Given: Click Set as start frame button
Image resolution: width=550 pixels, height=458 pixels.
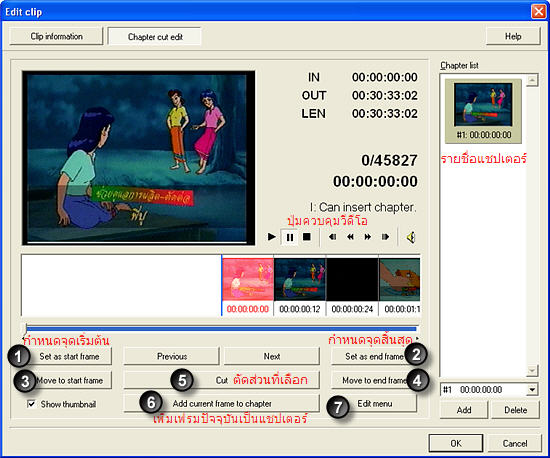Looking at the screenshot, I should 69,356.
